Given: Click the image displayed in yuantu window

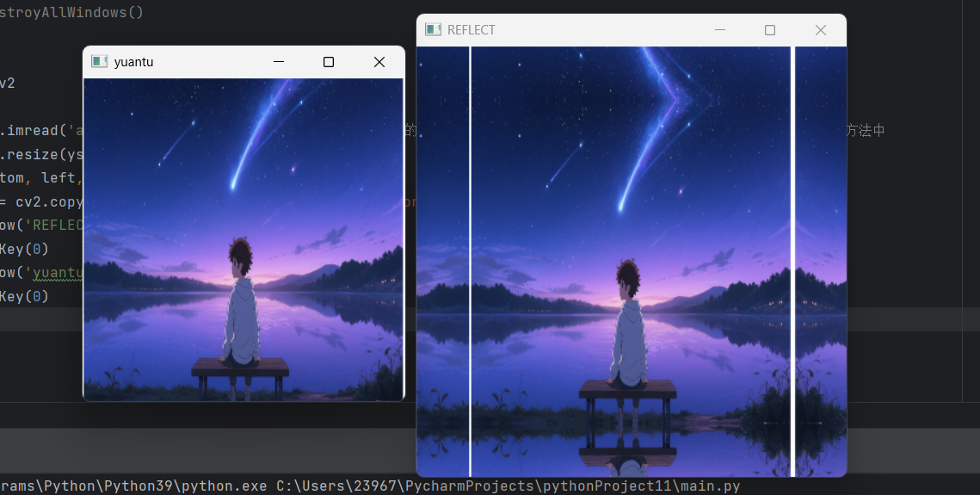Looking at the screenshot, I should point(243,239).
